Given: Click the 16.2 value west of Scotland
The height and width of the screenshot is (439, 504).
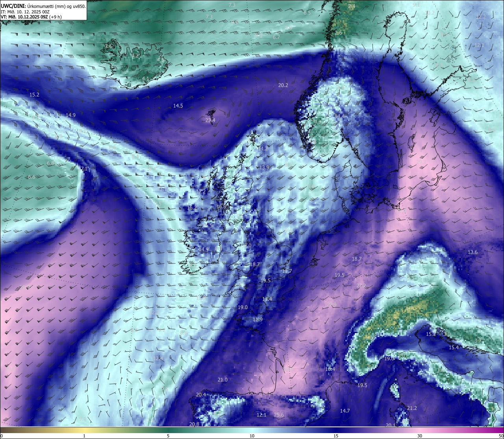Looking at the screenshot, I should tap(192, 207).
